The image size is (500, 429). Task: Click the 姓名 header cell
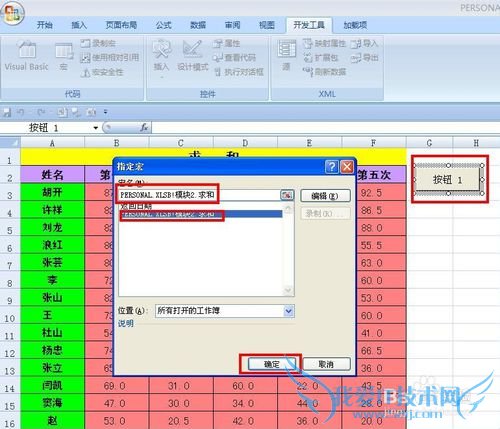[52, 174]
